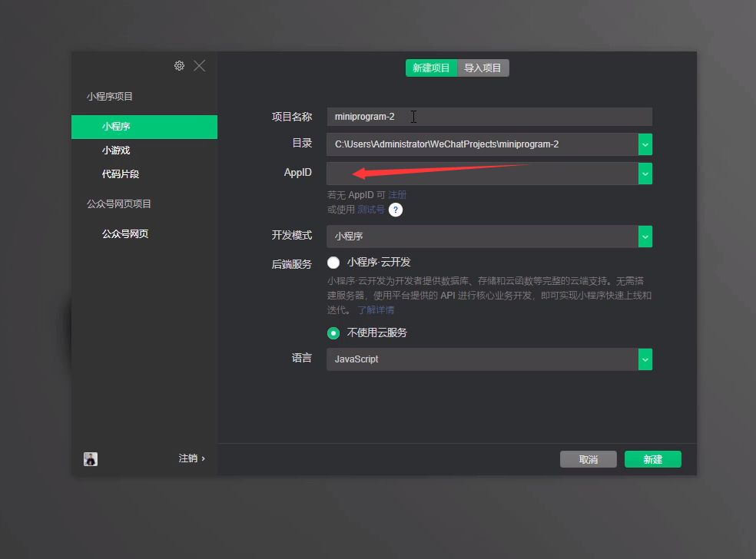Screen dimensions: 756x559
Task: Click the 项目名称 input field
Action: click(489, 117)
